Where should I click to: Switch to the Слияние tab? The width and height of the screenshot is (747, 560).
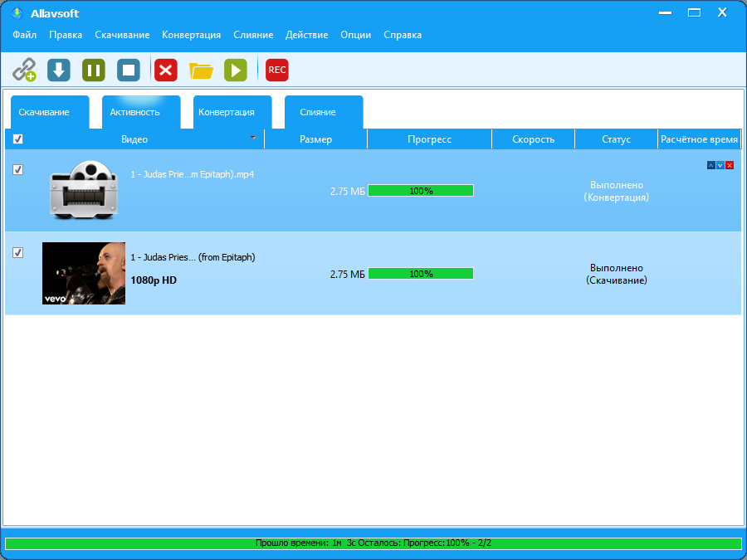[x=324, y=112]
